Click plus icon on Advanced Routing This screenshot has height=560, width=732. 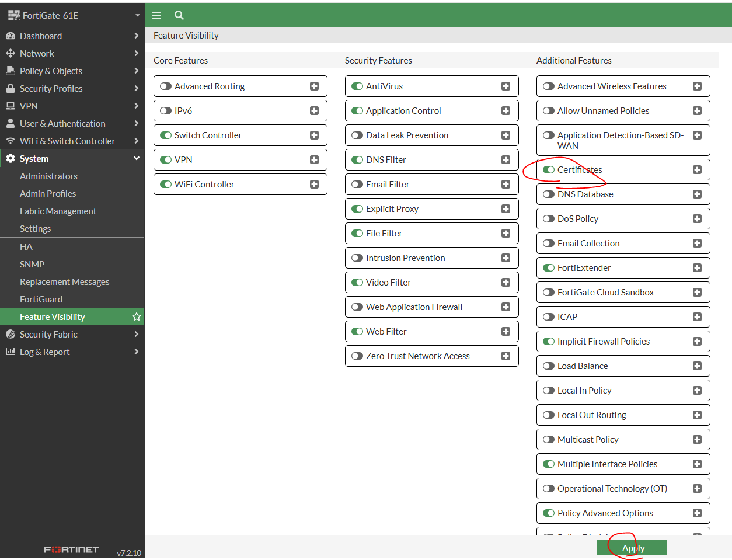tap(314, 86)
